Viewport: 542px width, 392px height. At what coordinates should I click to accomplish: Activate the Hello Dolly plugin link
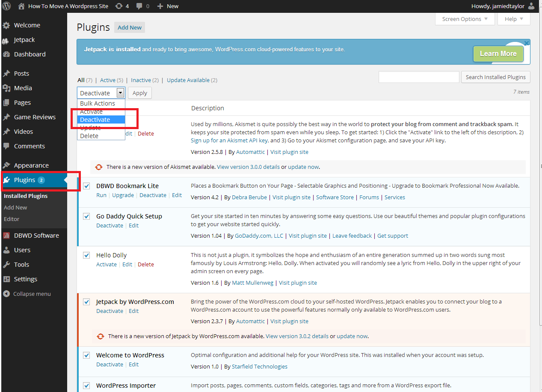107,265
